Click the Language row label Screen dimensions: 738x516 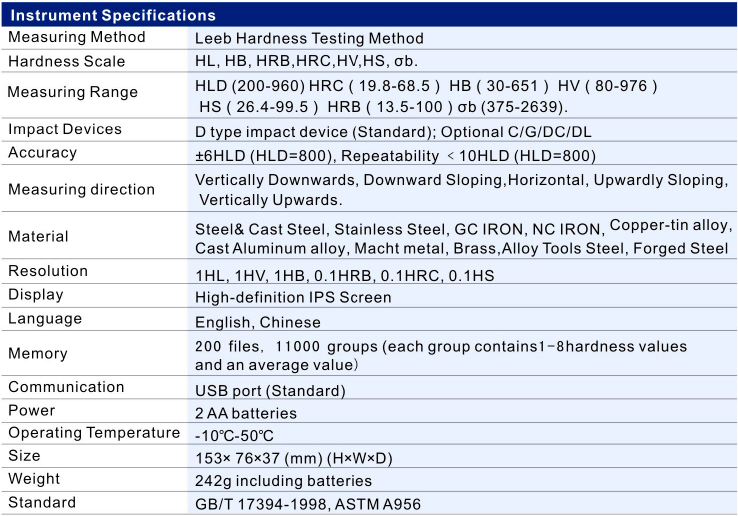tap(45, 318)
